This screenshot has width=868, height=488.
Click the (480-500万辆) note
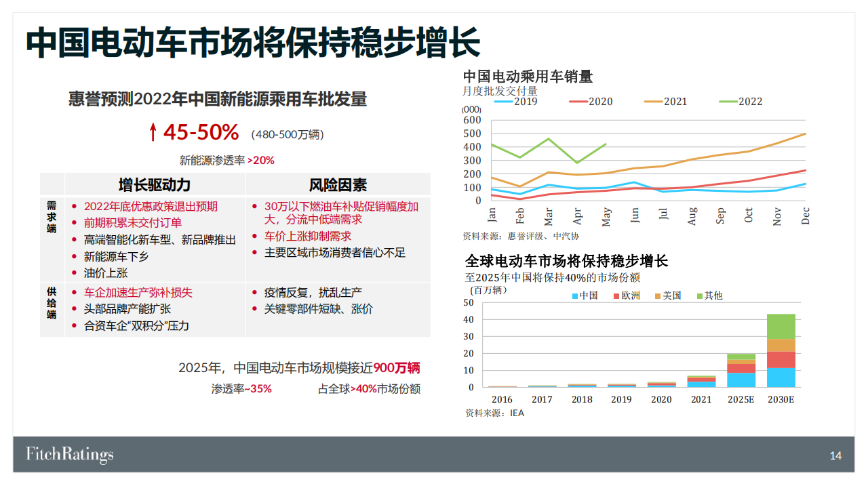click(288, 134)
